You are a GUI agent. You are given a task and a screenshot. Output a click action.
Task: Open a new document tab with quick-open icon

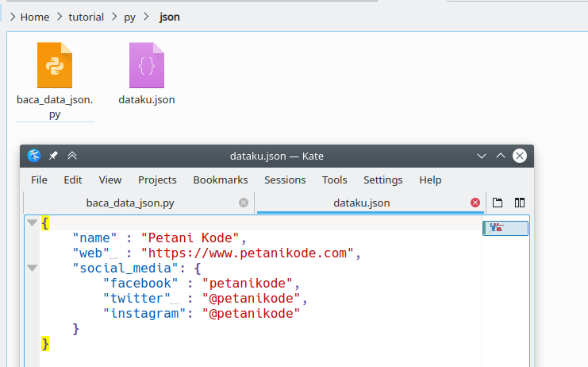pyautogui.click(x=498, y=203)
